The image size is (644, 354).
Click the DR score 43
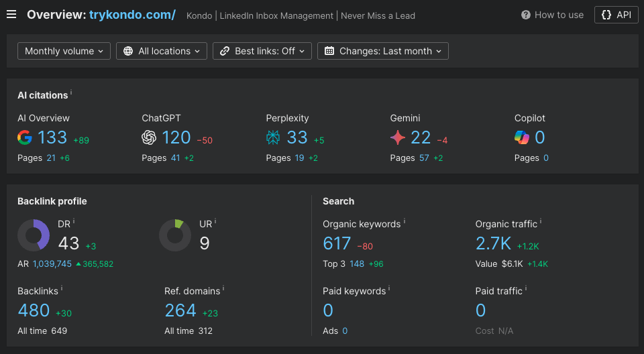[x=68, y=243]
